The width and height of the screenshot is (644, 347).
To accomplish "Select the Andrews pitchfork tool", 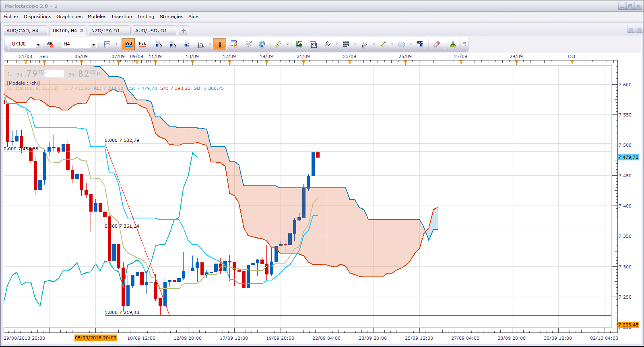I will [328, 44].
